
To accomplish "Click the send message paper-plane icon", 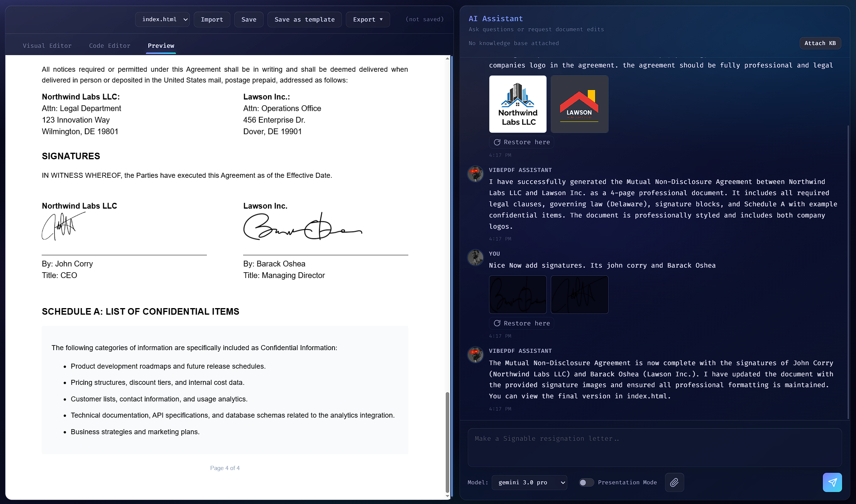I will 832,482.
